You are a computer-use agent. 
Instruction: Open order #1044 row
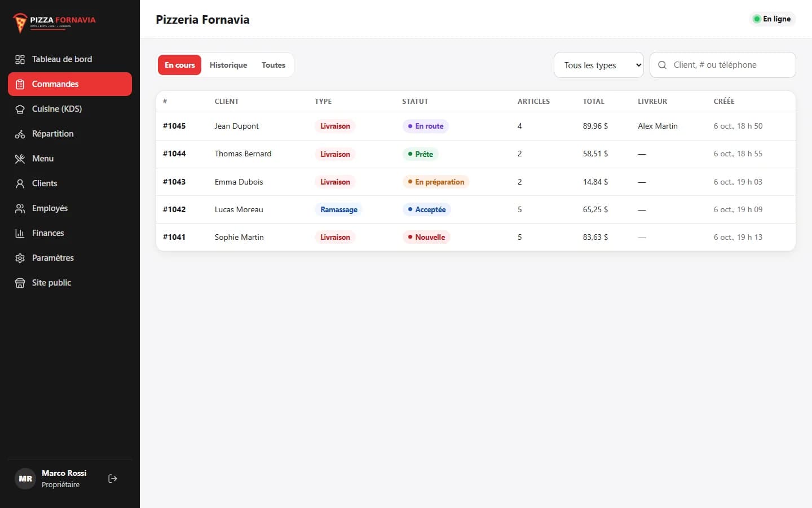476,154
